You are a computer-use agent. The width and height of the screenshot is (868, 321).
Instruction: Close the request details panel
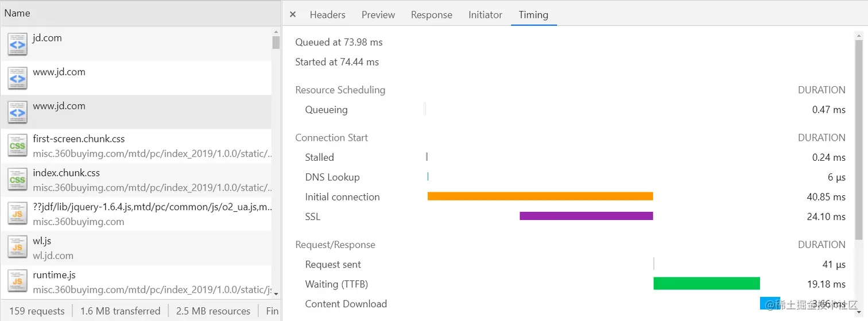(293, 15)
